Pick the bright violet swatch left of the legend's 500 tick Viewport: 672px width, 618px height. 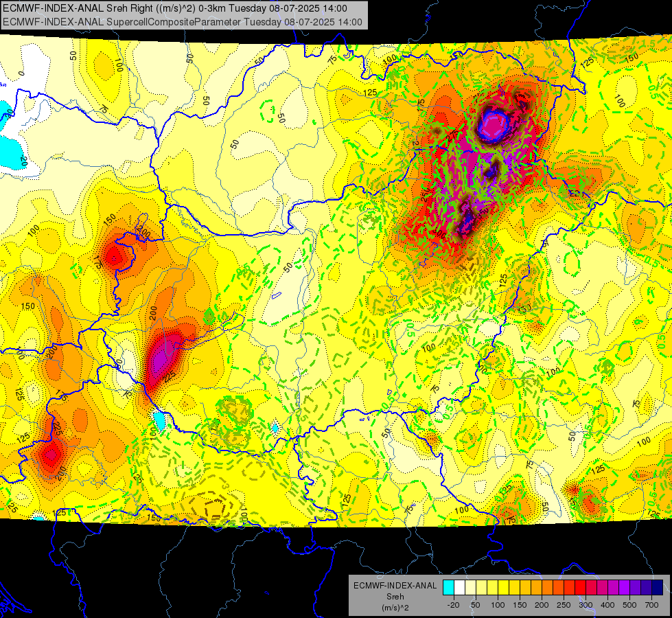(x=625, y=587)
